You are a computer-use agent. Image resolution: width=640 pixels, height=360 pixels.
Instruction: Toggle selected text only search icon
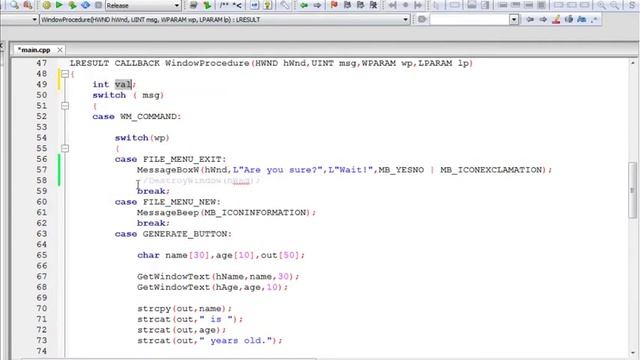pyautogui.click(x=569, y=19)
